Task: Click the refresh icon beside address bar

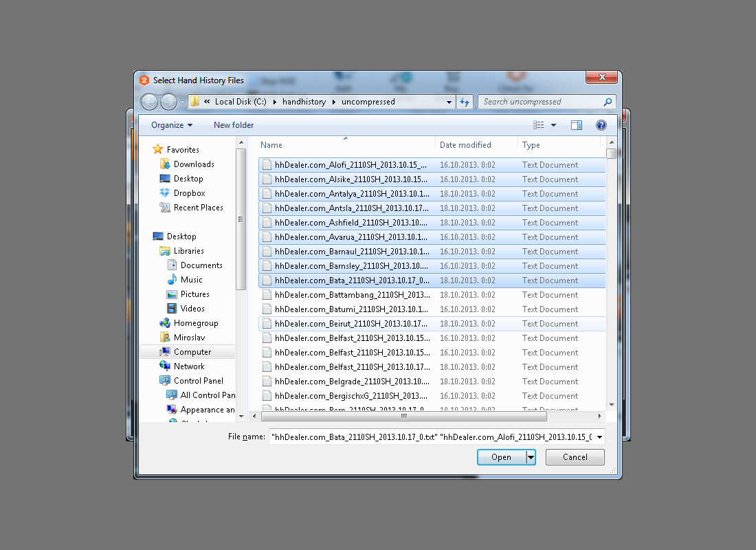Action: click(465, 102)
